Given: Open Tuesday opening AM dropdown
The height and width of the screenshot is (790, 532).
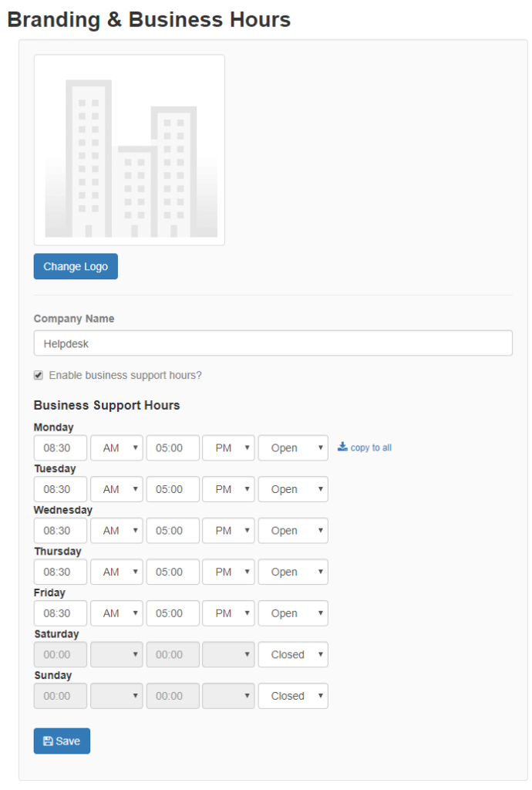Looking at the screenshot, I should point(116,489).
